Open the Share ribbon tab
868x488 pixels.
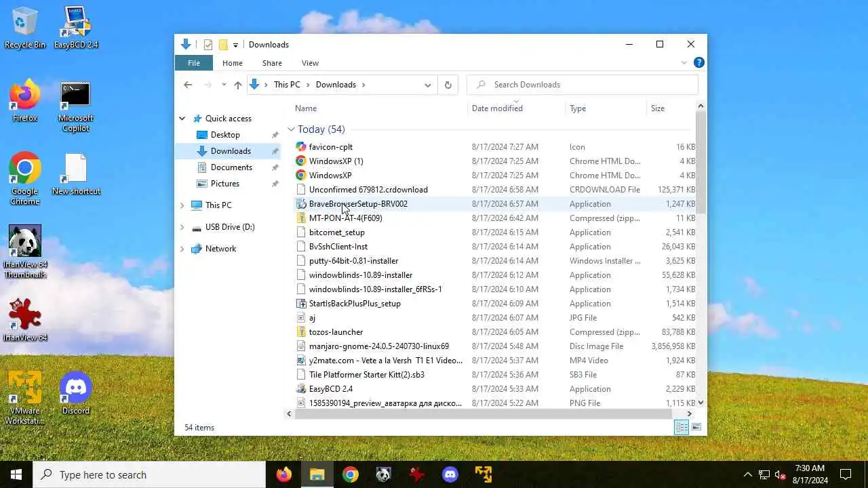coord(272,62)
